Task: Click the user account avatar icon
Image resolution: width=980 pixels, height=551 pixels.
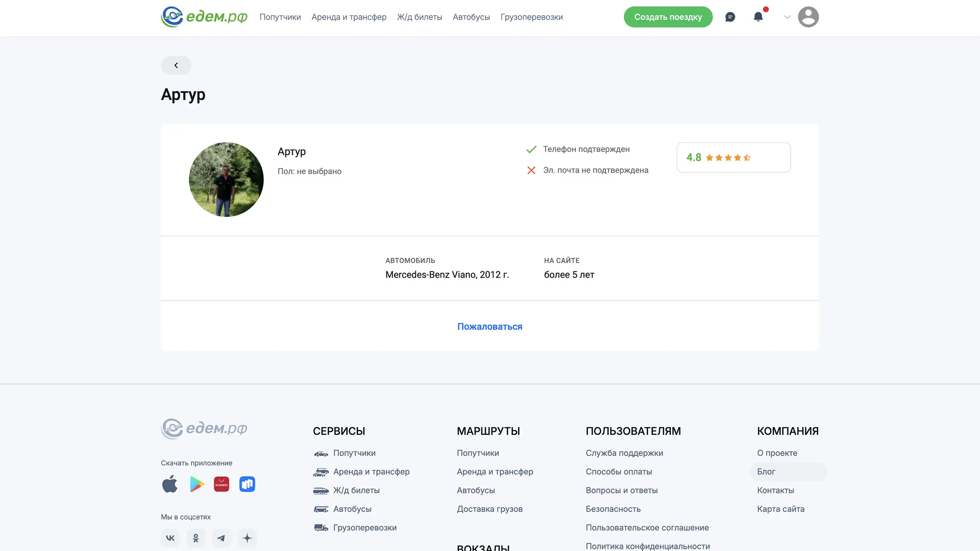Action: click(808, 17)
